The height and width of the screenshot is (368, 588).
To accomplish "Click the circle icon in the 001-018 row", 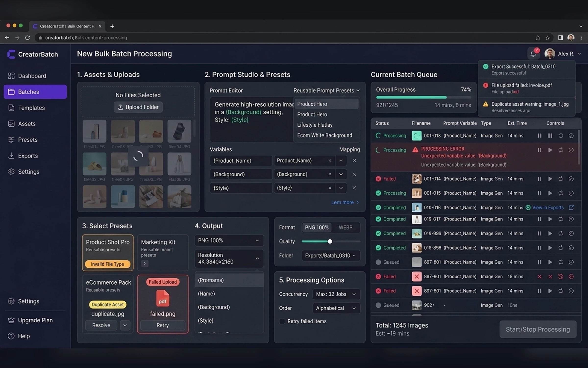I will point(571,136).
